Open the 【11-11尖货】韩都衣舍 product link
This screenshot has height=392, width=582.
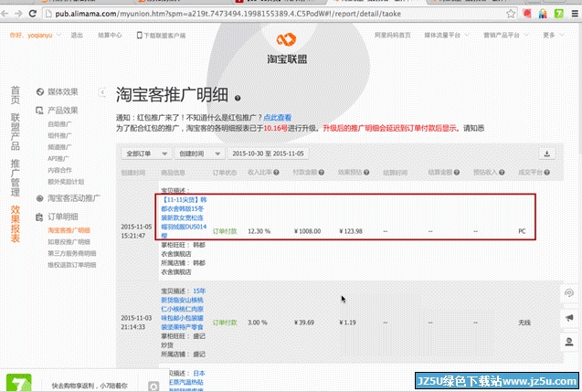(184, 217)
